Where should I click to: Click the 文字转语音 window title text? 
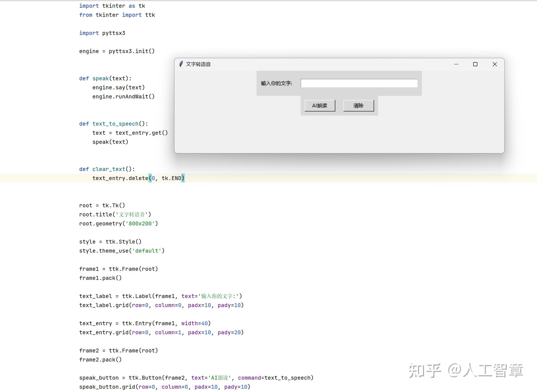[x=198, y=64]
